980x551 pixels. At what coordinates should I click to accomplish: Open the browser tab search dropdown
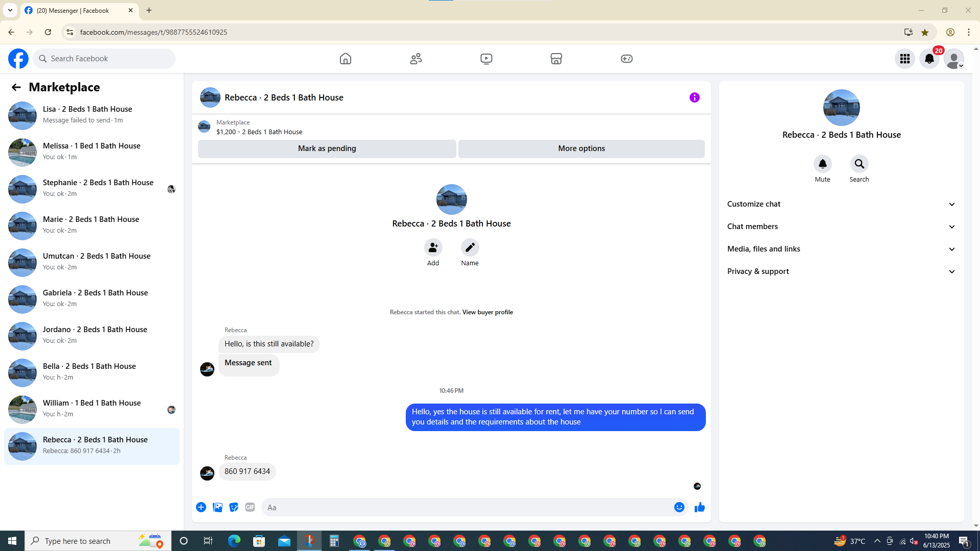(x=10, y=10)
